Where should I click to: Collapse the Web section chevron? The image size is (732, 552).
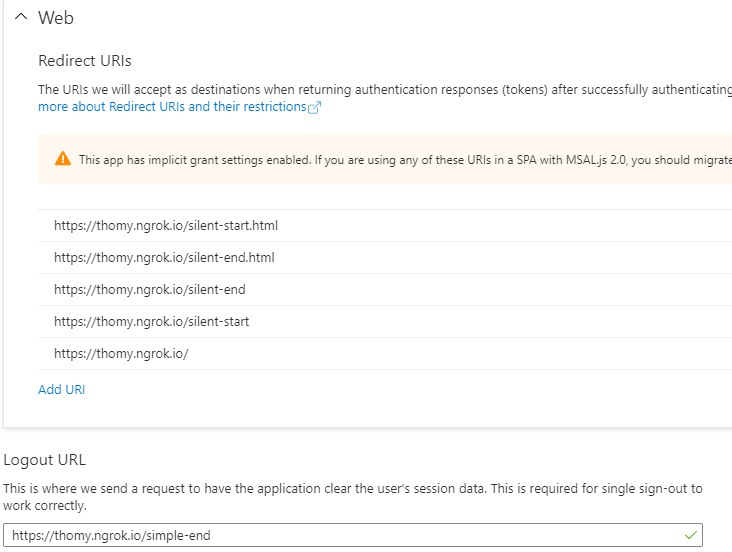pyautogui.click(x=21, y=17)
